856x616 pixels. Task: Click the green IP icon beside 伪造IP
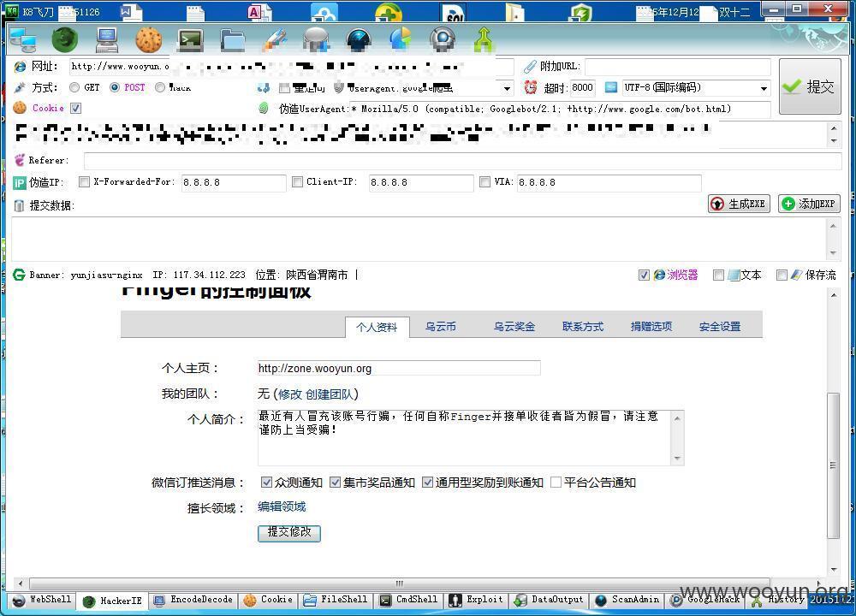20,183
